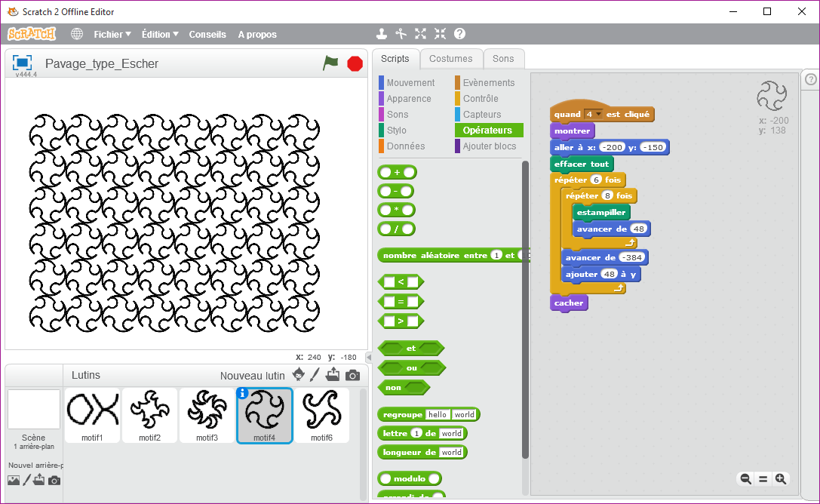Image resolution: width=820 pixels, height=504 pixels.
Task: Open block help question mark icon
Action: [459, 34]
